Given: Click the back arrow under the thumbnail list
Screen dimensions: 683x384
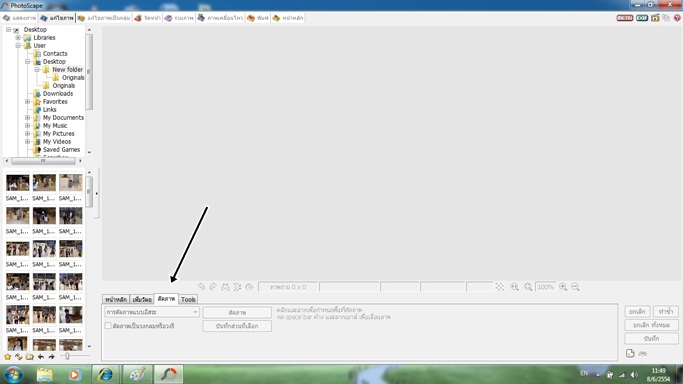Looking at the screenshot, I should (41, 357).
